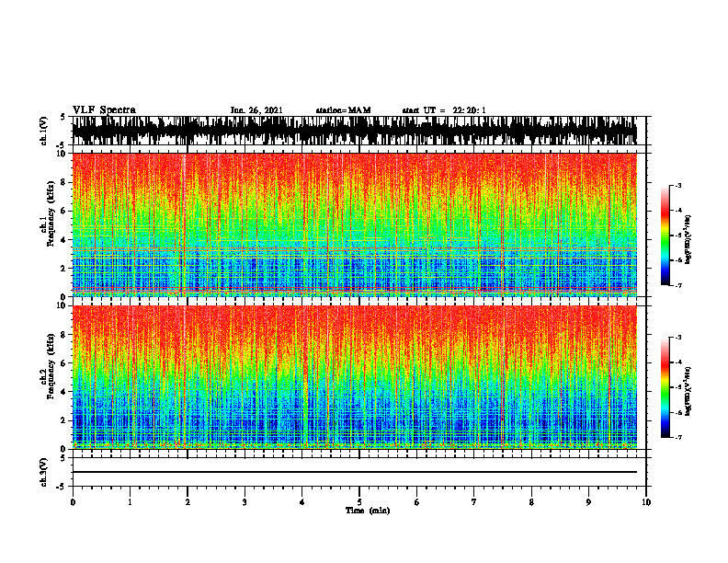Click time axis tick label "6"
This screenshot has width=728, height=563.
pyautogui.click(x=417, y=502)
